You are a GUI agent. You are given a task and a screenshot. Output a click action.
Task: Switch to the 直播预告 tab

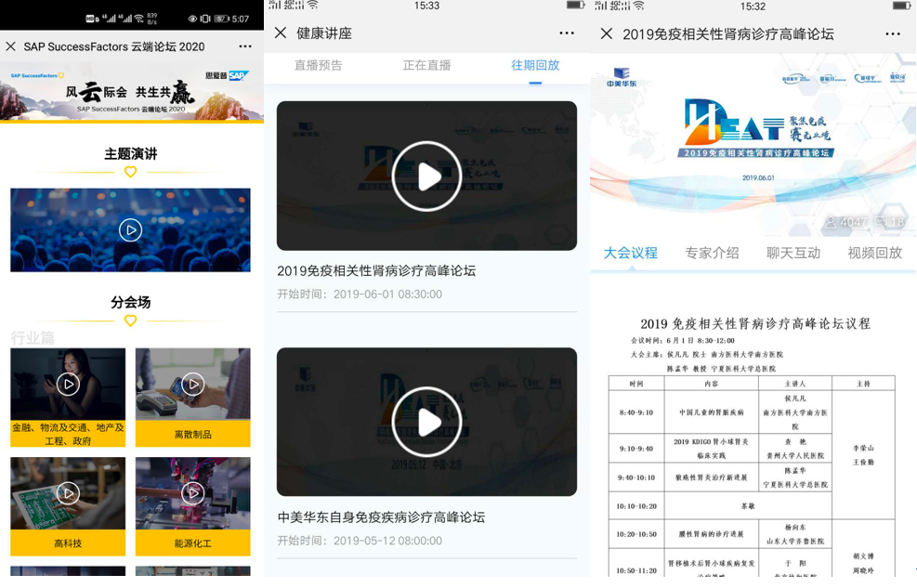[318, 65]
